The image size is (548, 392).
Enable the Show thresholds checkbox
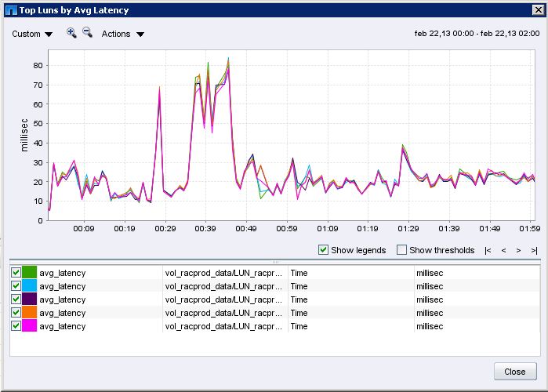point(402,250)
